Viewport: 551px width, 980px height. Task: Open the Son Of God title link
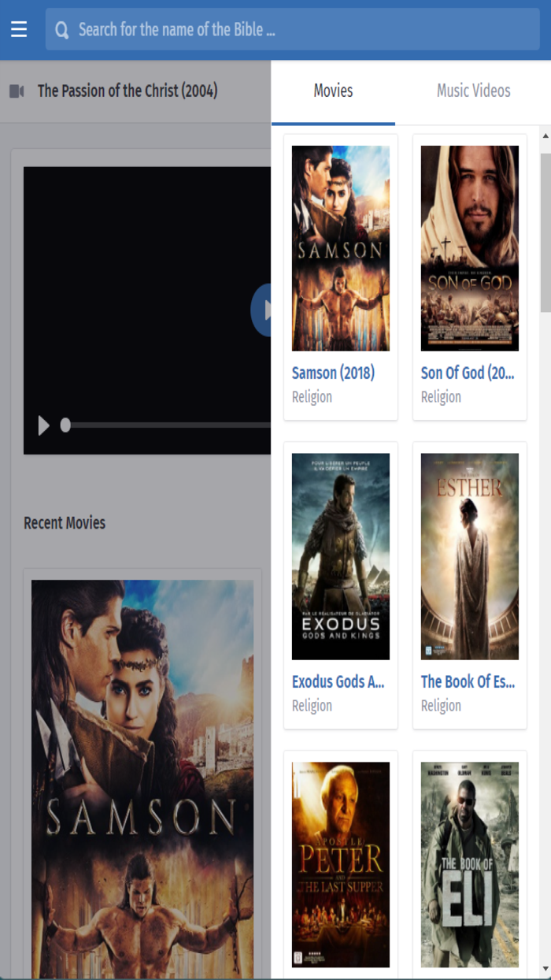click(468, 373)
